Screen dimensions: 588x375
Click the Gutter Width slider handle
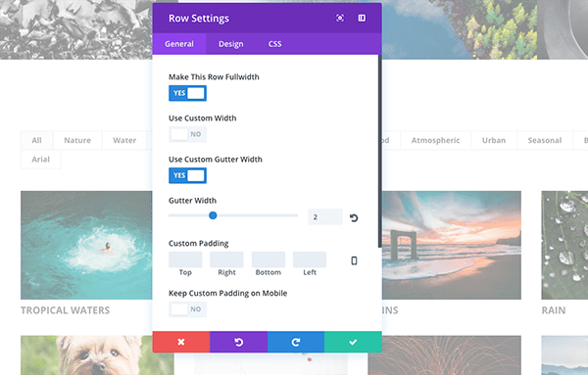pyautogui.click(x=213, y=215)
